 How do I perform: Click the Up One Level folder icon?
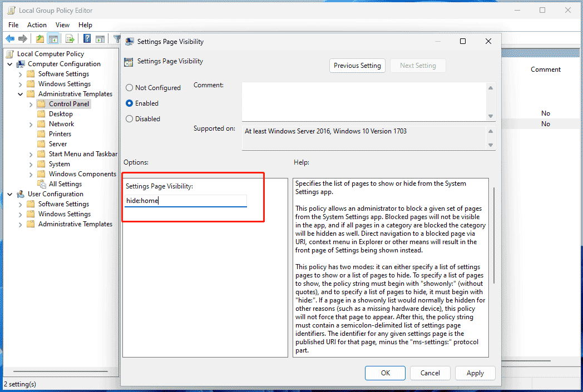click(x=39, y=38)
